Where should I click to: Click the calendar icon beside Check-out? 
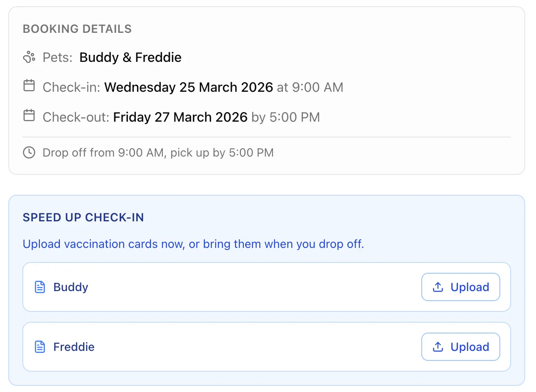pyautogui.click(x=29, y=116)
